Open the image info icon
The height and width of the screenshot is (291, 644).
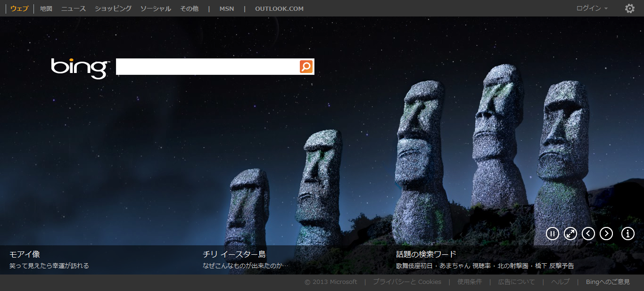[627, 233]
